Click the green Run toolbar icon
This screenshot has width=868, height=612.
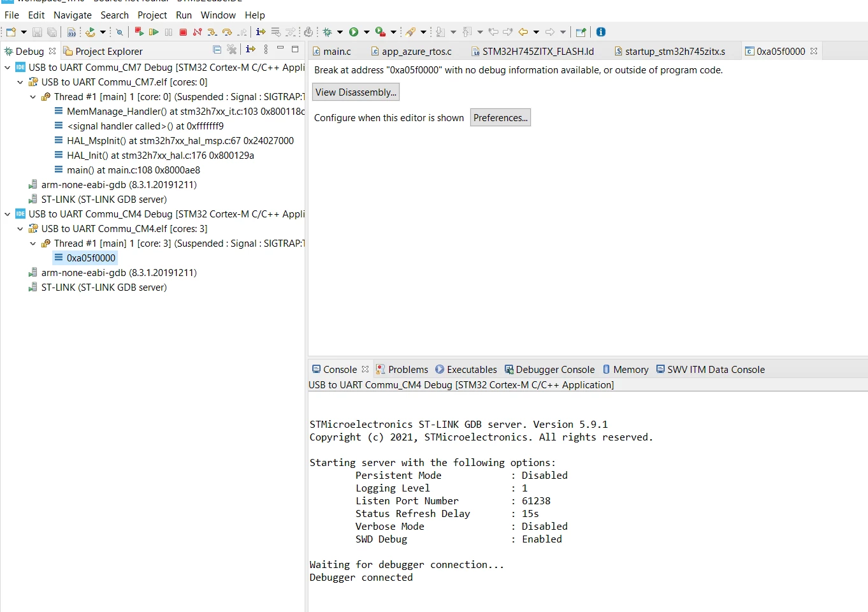click(x=354, y=32)
